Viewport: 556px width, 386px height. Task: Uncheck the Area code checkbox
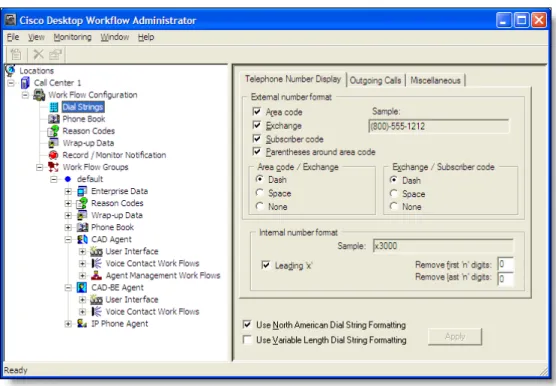pyautogui.click(x=257, y=112)
